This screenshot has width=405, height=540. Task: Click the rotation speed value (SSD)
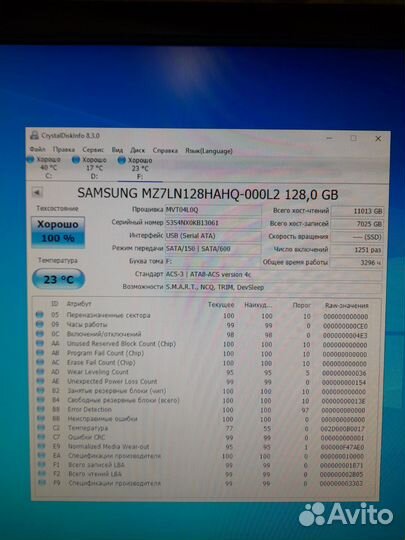[x=357, y=237]
